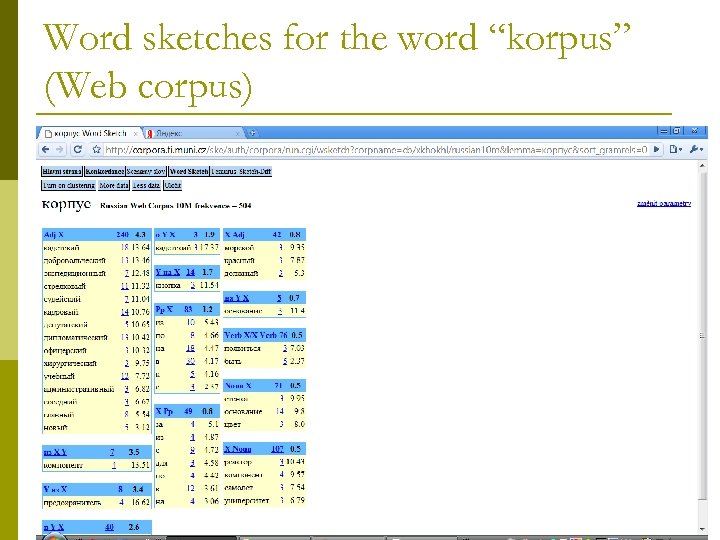
Task: Open the Sketch-Diff navigation button
Action: (254, 171)
